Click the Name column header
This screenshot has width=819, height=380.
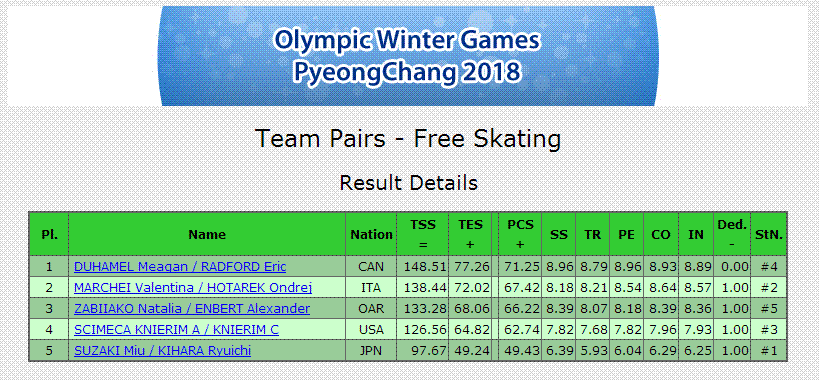coord(207,234)
